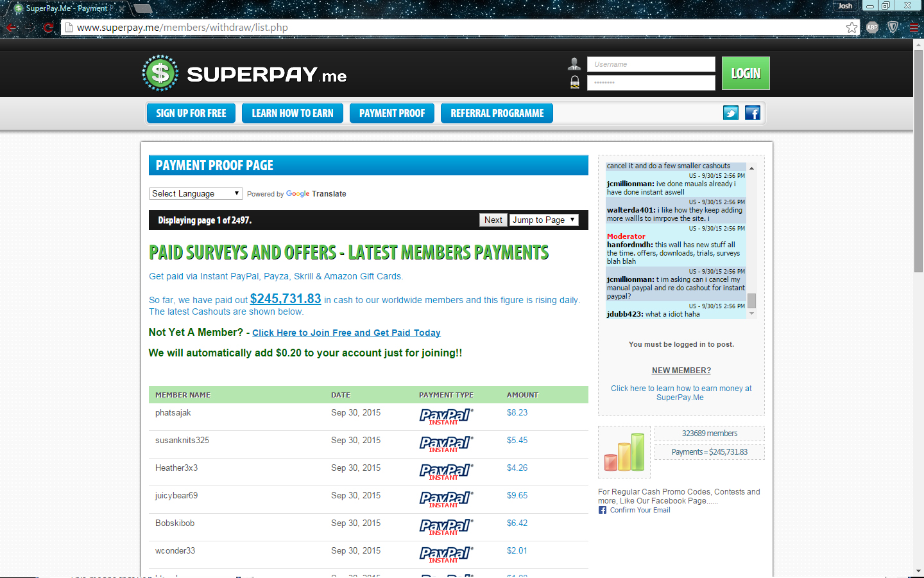This screenshot has width=924, height=578.
Task: Click the SuperPay.me dollar sign logo
Action: tap(159, 73)
